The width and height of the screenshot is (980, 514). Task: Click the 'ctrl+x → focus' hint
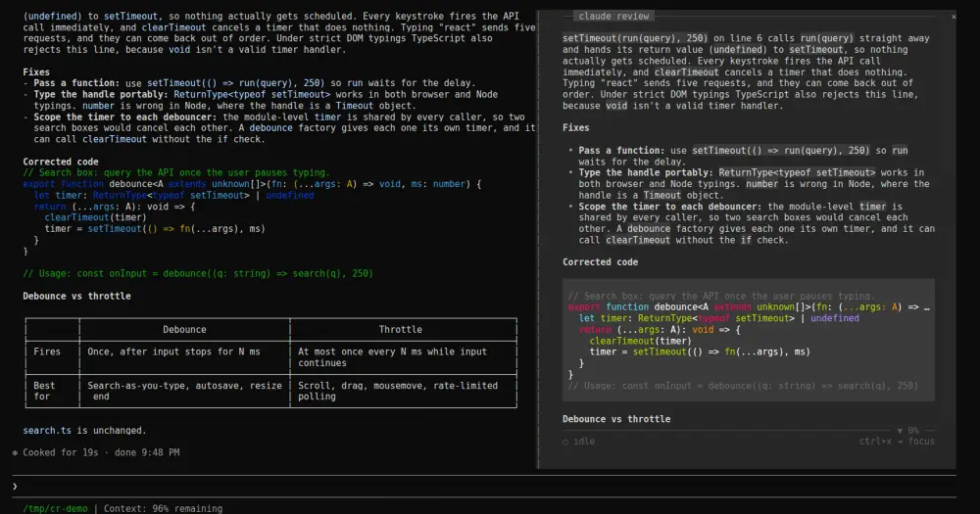click(x=897, y=442)
